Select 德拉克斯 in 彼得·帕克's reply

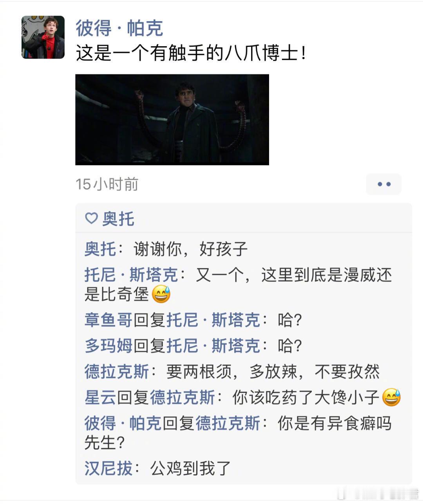tap(228, 423)
